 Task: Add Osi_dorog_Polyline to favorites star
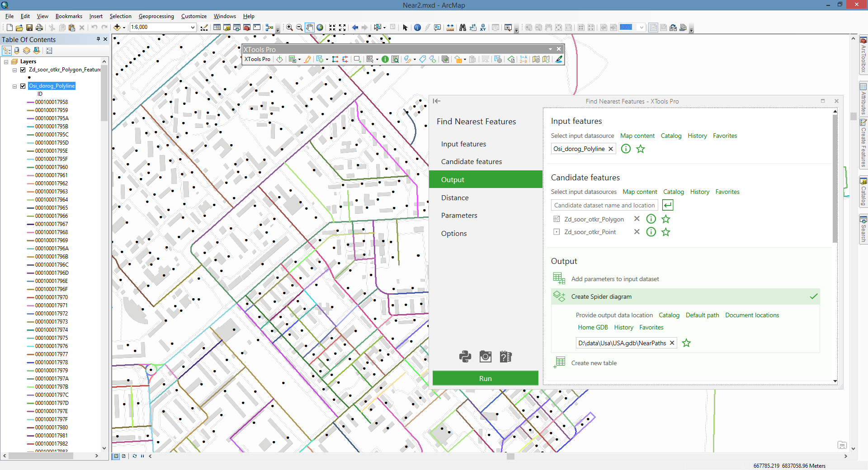(641, 149)
